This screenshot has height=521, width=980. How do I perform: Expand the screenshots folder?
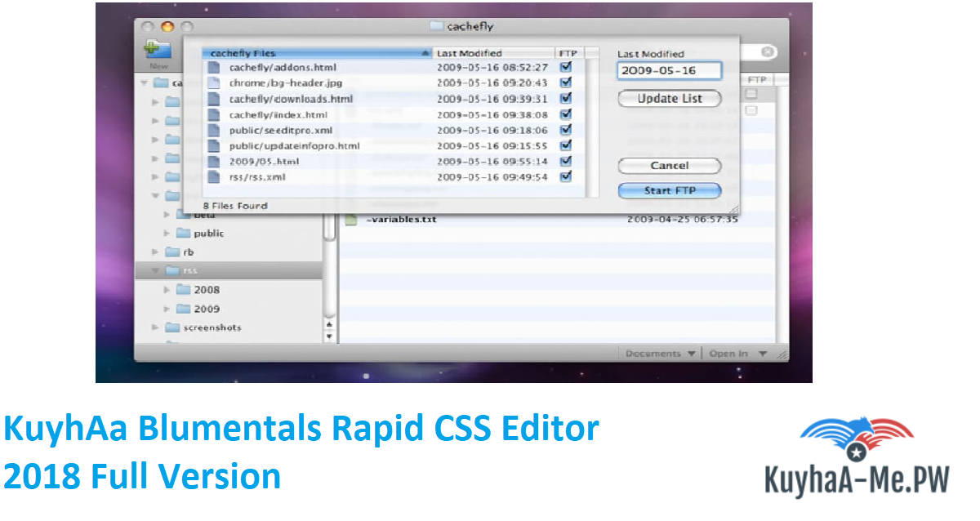155,327
